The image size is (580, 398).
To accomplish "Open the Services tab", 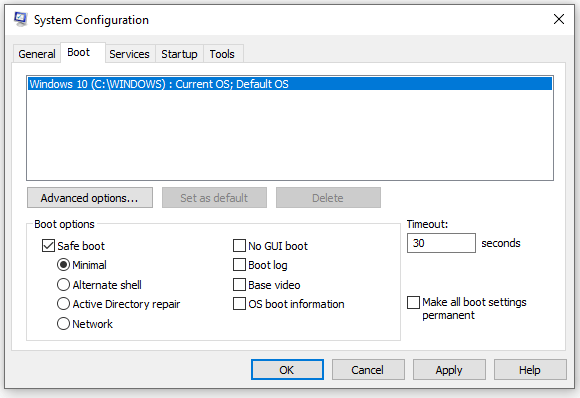I will [x=129, y=54].
